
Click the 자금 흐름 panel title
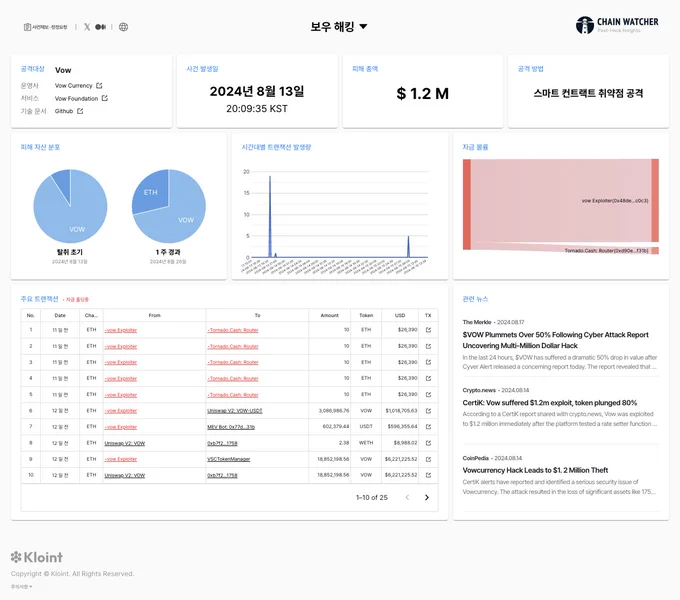tap(475, 147)
